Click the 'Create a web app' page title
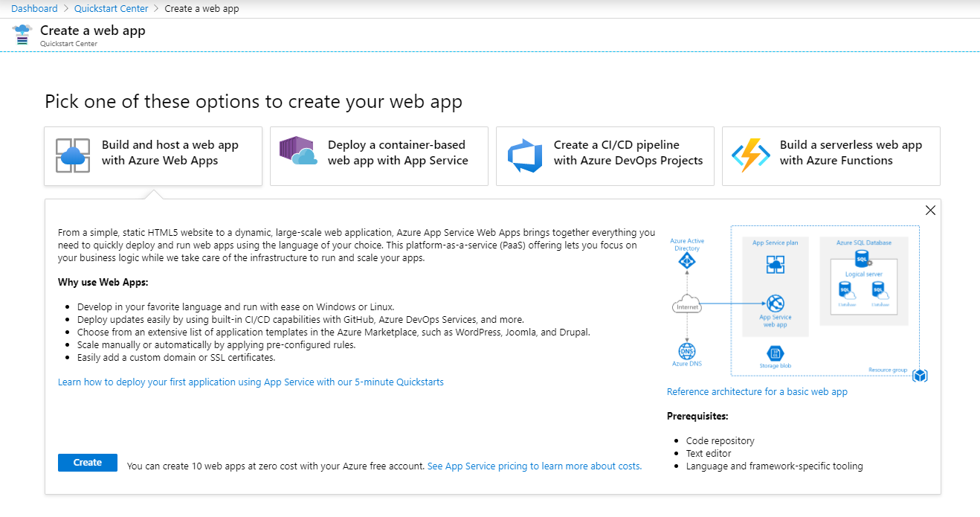The image size is (980, 517). coord(93,30)
